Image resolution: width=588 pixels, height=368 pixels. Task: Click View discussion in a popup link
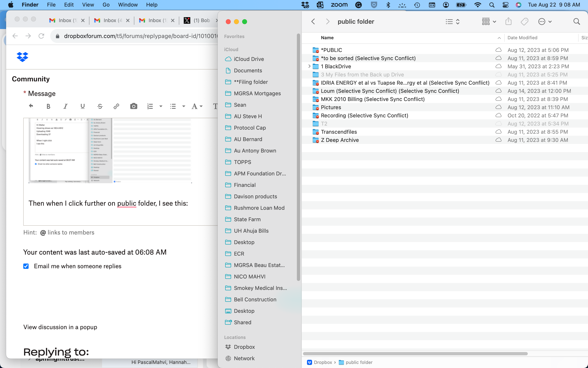[x=60, y=327]
